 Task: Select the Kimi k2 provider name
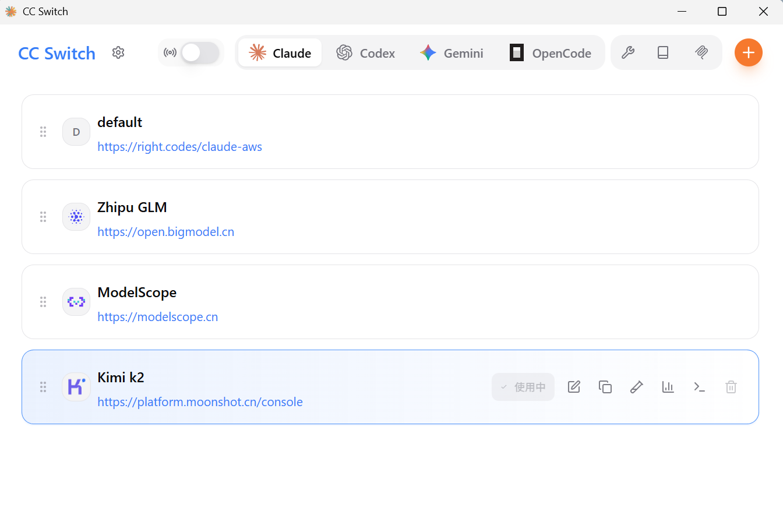[x=121, y=378]
